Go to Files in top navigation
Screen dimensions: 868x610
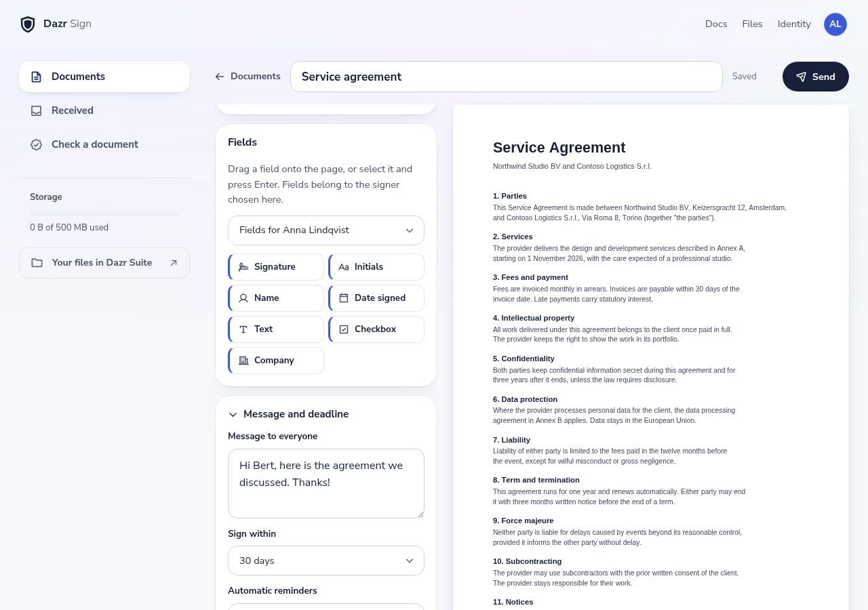tap(752, 24)
